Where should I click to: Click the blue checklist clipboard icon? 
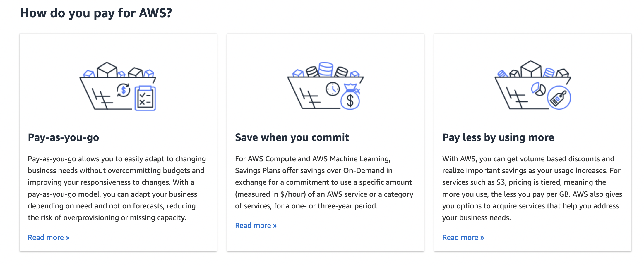pos(145,98)
